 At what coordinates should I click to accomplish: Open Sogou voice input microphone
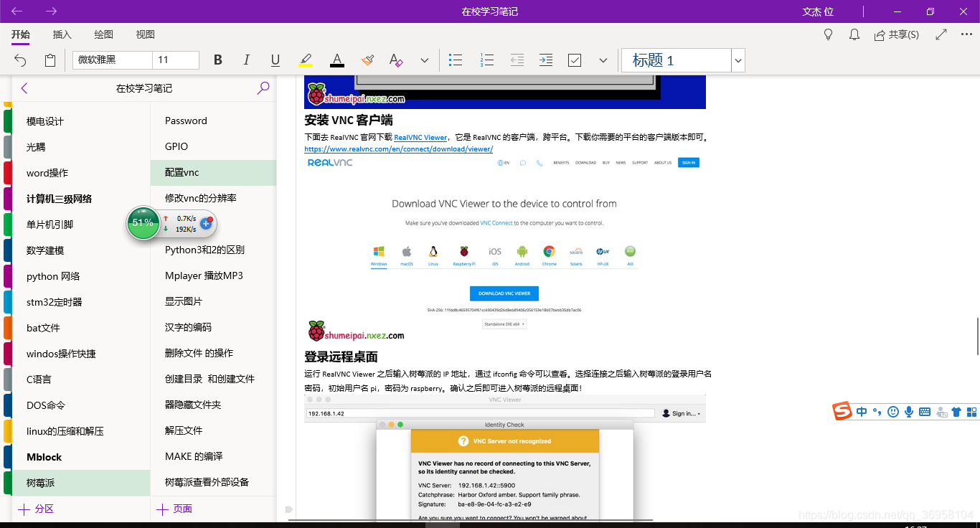909,412
